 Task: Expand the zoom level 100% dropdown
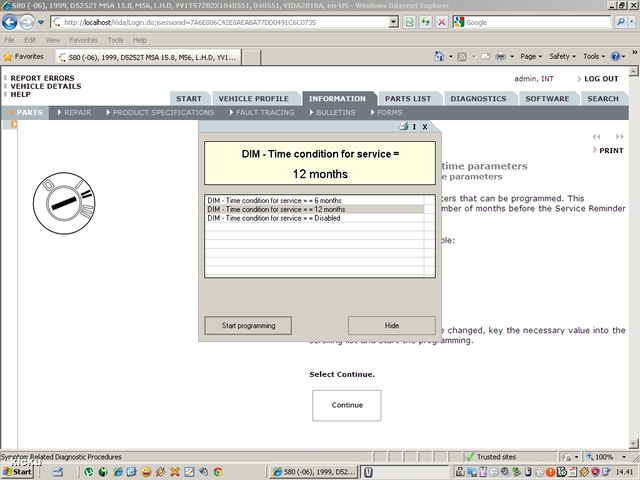(608, 457)
